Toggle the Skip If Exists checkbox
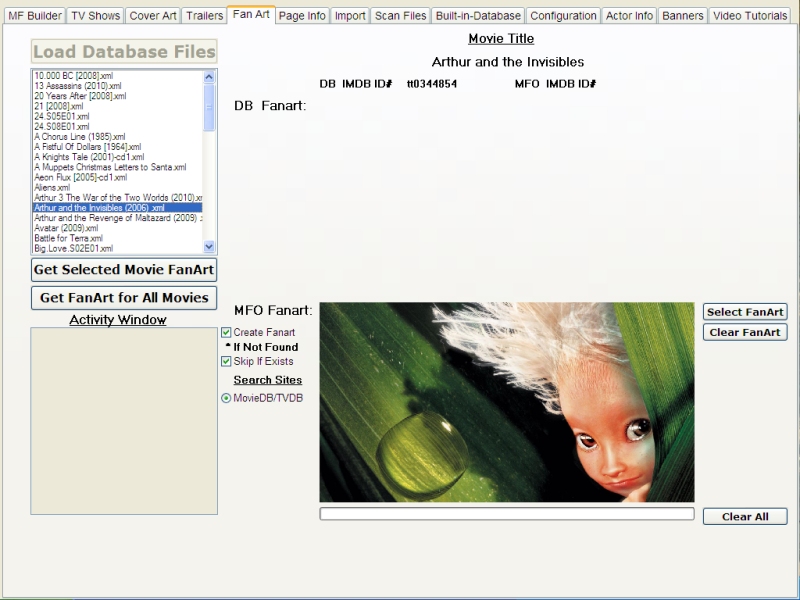 (x=227, y=361)
